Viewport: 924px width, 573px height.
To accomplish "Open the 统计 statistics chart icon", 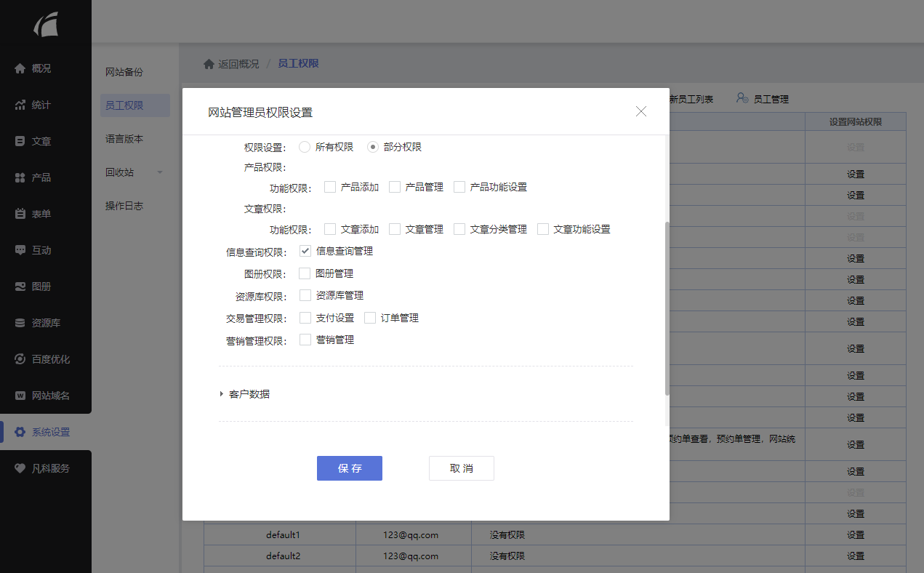I will (x=20, y=105).
